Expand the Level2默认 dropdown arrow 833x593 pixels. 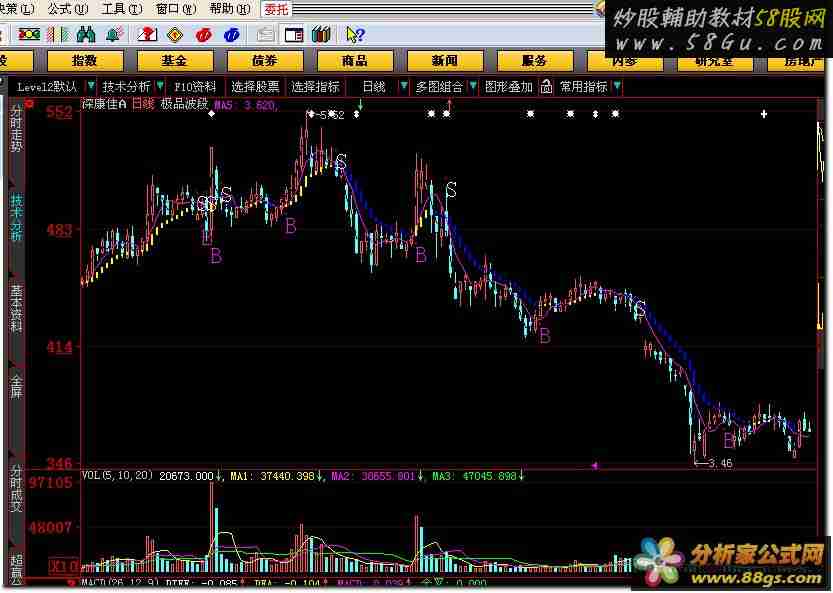tap(91, 86)
